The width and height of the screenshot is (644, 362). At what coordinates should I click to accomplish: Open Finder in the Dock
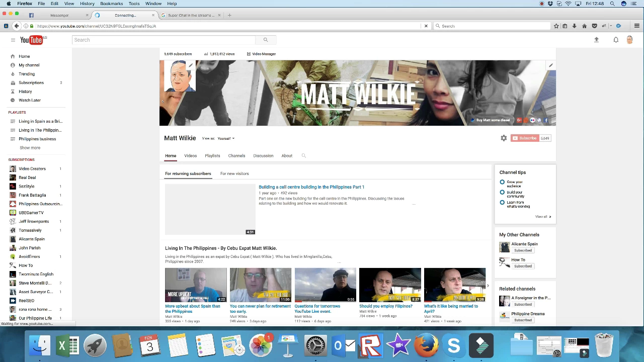(40, 346)
